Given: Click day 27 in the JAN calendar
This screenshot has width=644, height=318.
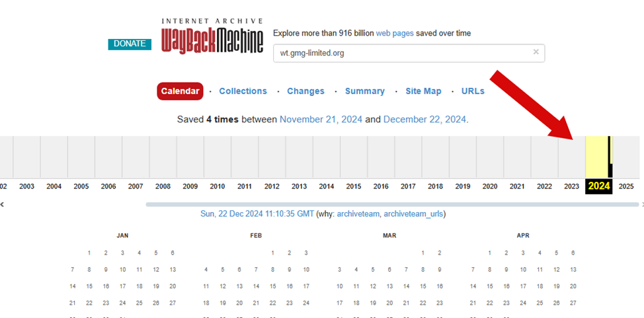Looking at the screenshot, I should pos(173,303).
